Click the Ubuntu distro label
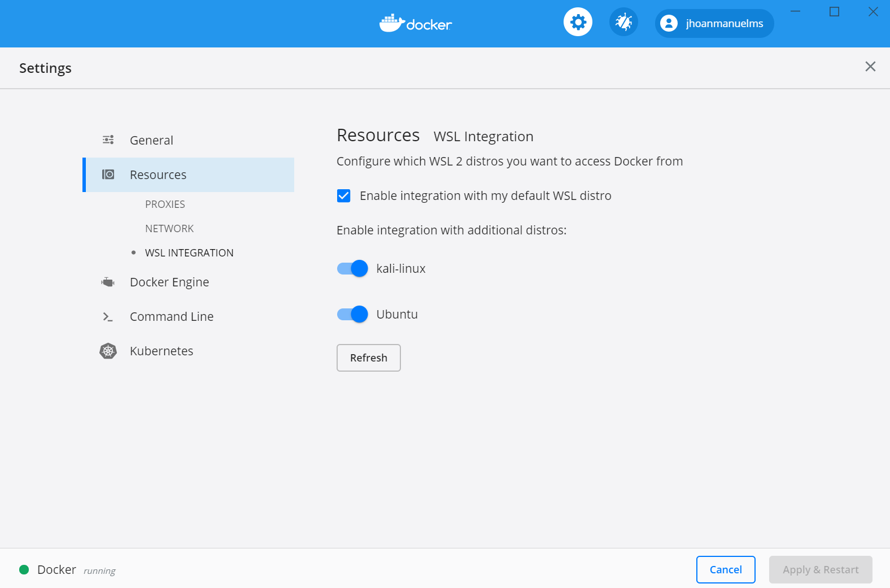Image resolution: width=890 pixels, height=588 pixels. tap(397, 314)
